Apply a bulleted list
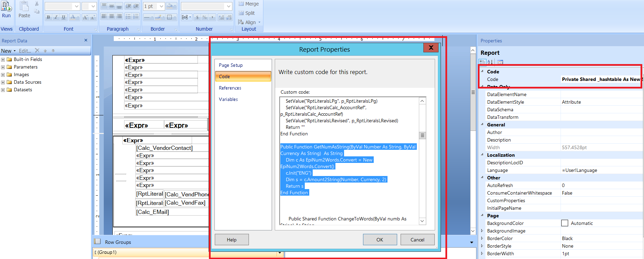The image size is (644, 259). pos(128,17)
